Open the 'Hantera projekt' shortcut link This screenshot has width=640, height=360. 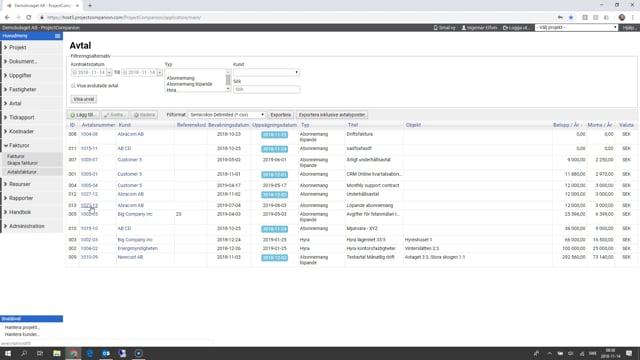(22, 327)
